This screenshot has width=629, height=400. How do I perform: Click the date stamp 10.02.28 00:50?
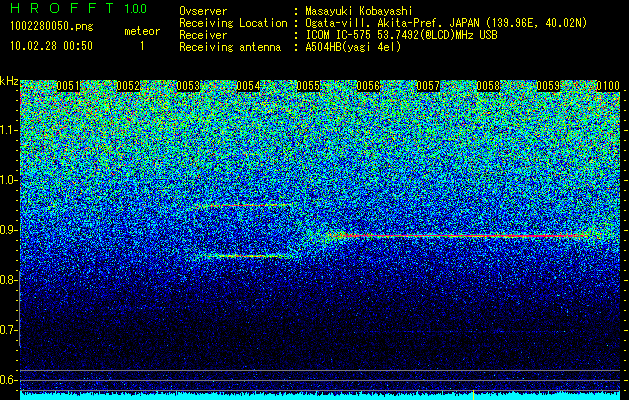51,46
